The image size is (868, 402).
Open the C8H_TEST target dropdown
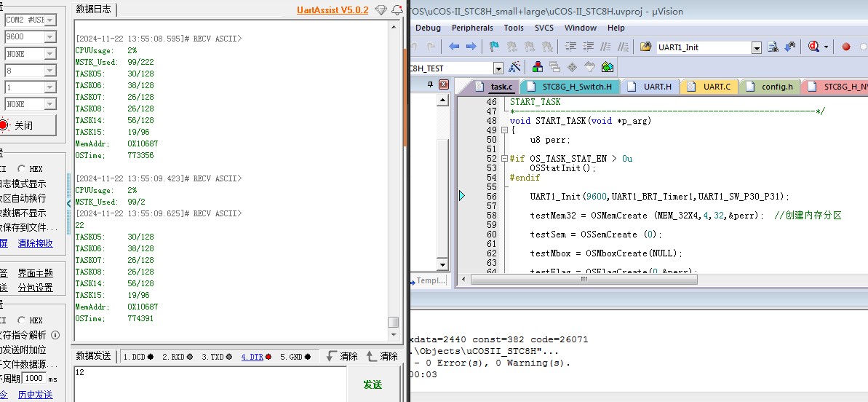point(498,68)
